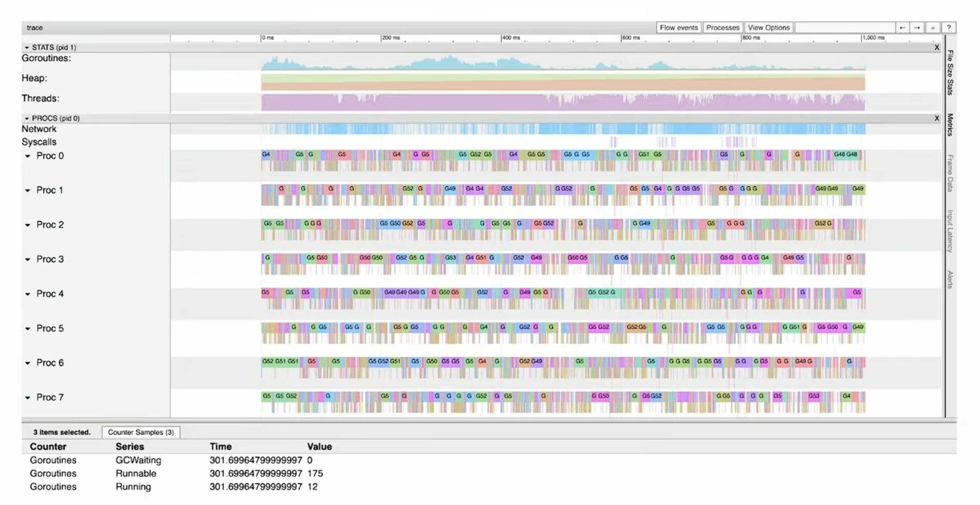Click the 400 ms mark on the timeline ruler
980x505 pixels.
[510, 38]
